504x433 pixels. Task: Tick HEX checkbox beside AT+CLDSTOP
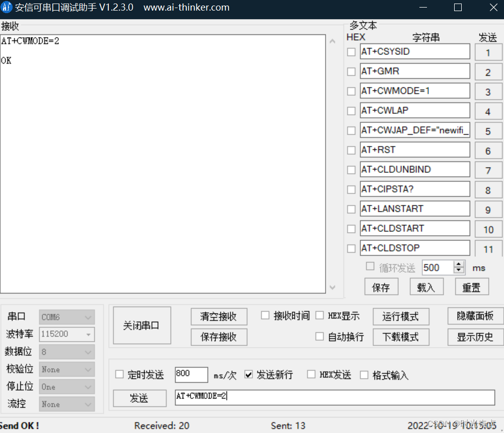tap(351, 249)
